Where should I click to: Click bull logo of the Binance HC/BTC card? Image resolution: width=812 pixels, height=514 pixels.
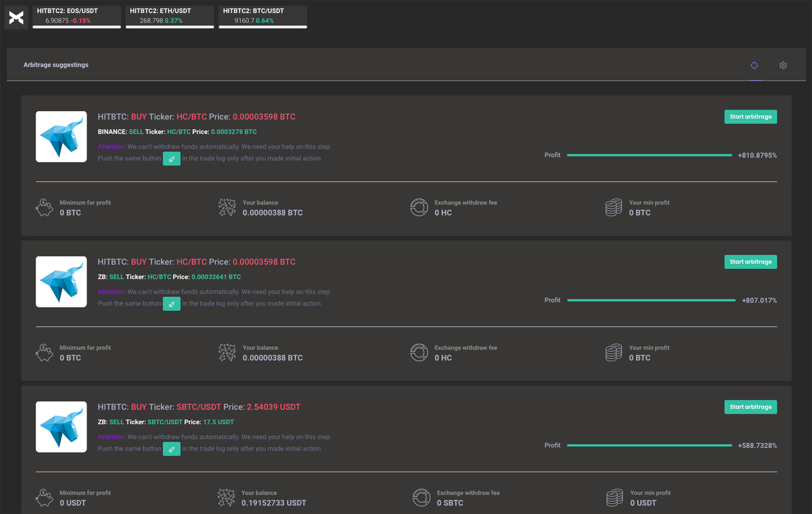(x=62, y=137)
